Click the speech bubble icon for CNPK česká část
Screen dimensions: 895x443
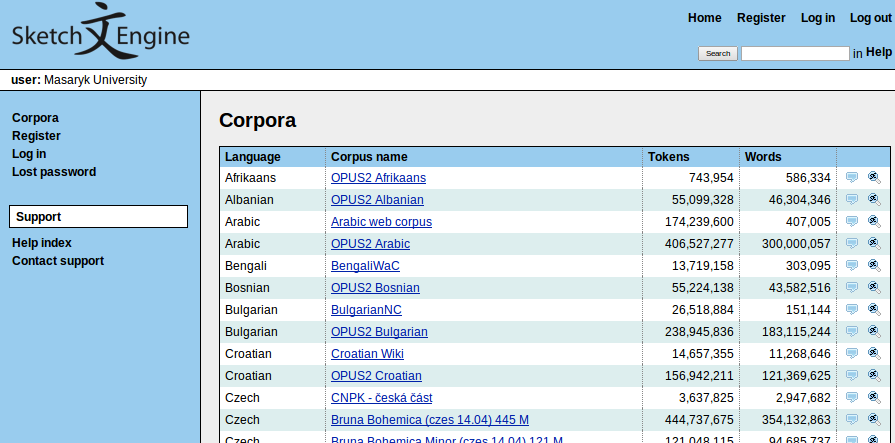pyautogui.click(x=852, y=397)
